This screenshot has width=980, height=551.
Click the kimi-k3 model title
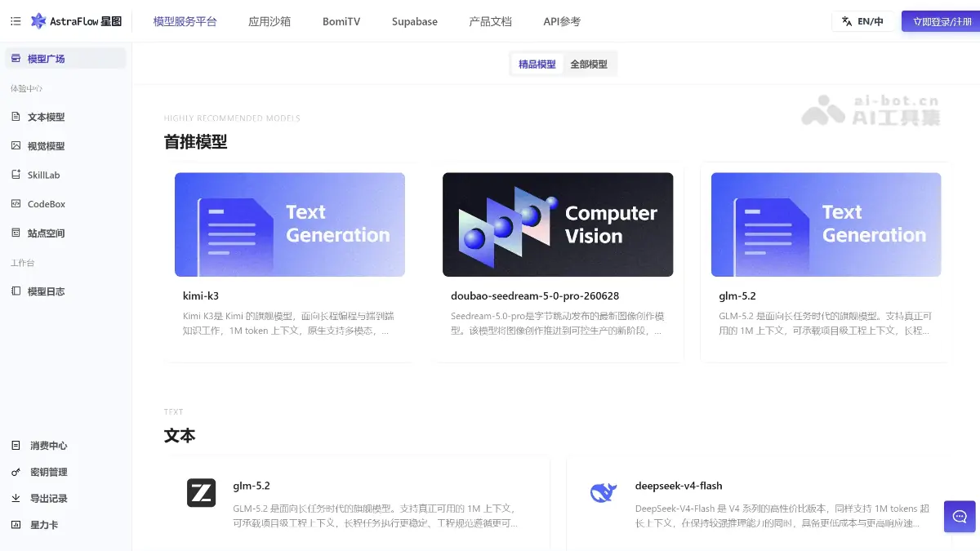[201, 295]
